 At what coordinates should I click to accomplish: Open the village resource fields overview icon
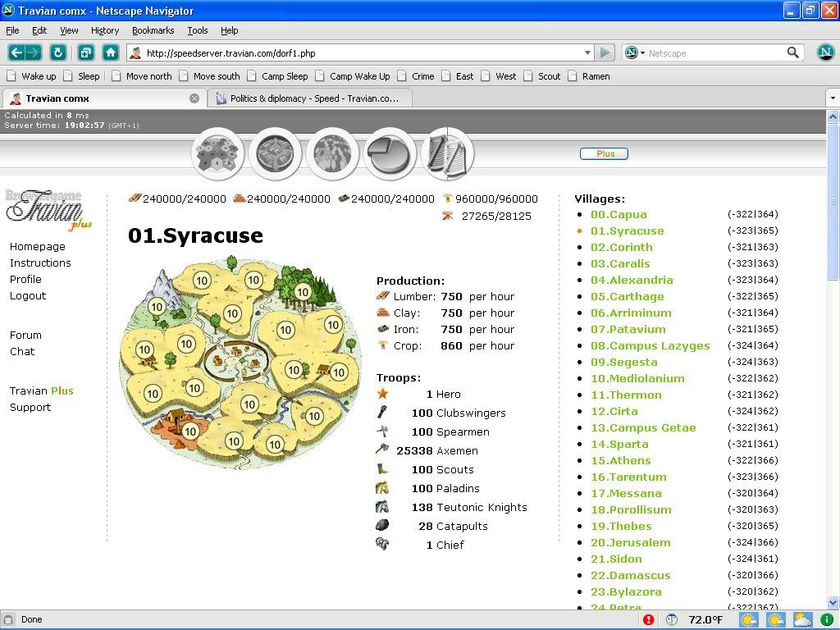[x=217, y=154]
